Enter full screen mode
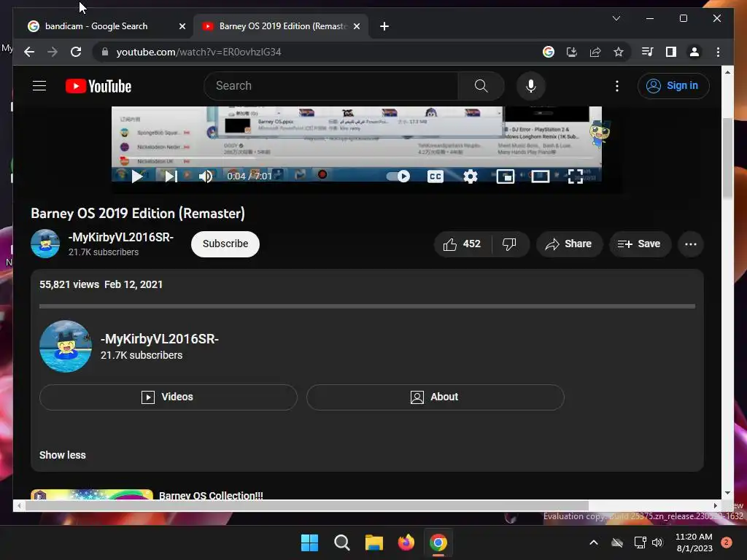747x560 pixels. (x=575, y=176)
